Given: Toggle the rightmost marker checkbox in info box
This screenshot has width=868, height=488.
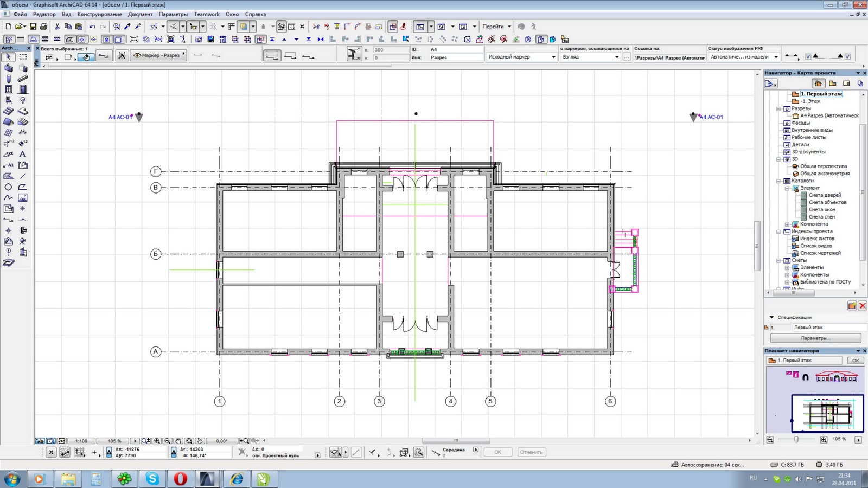Looking at the screenshot, I should point(847,56).
